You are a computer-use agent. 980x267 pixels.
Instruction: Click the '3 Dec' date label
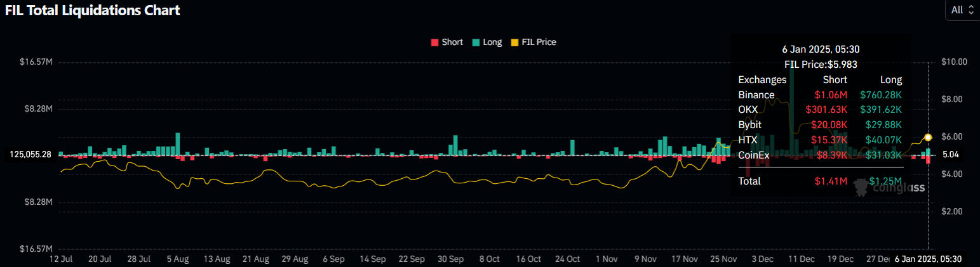762,259
